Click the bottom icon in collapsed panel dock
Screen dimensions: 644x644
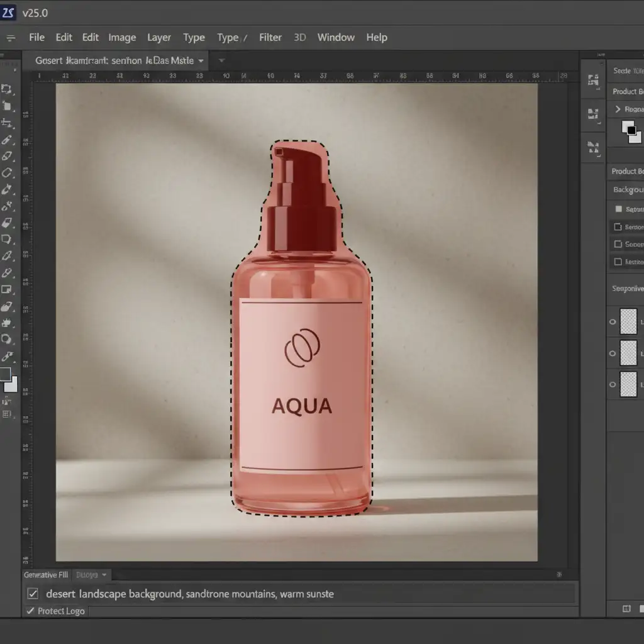[593, 148]
